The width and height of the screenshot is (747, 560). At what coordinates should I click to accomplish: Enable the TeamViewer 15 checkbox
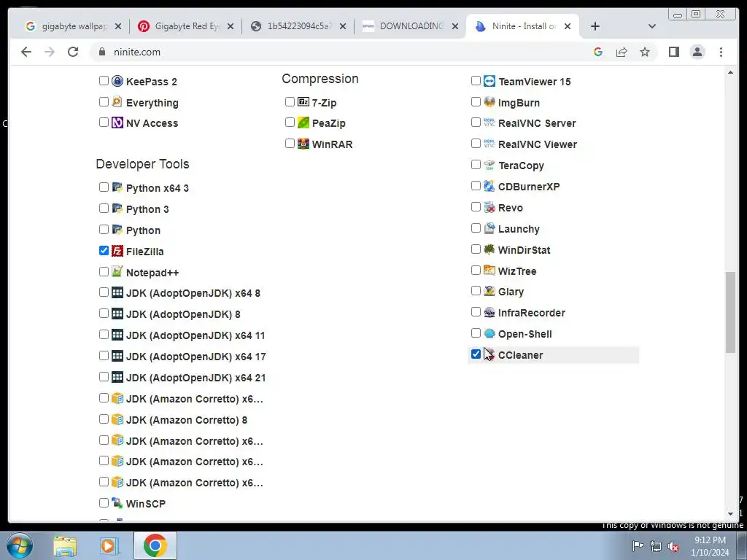(476, 80)
